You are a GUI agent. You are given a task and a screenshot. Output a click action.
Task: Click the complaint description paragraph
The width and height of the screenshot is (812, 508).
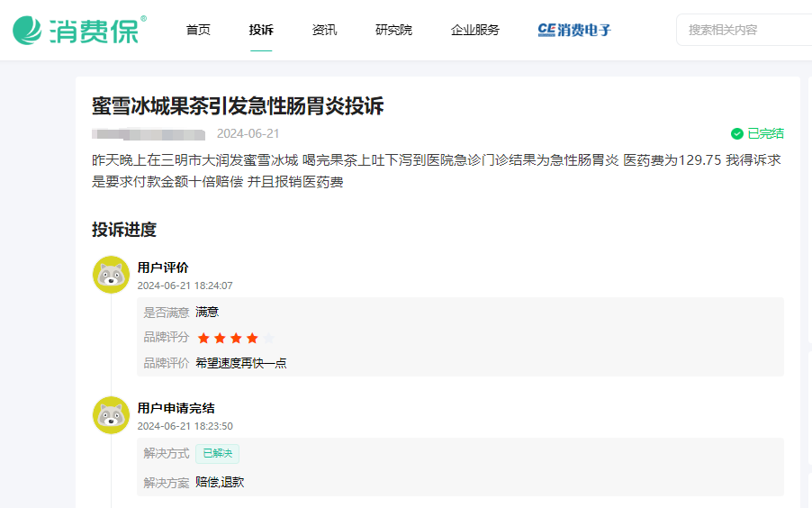pyautogui.click(x=437, y=171)
